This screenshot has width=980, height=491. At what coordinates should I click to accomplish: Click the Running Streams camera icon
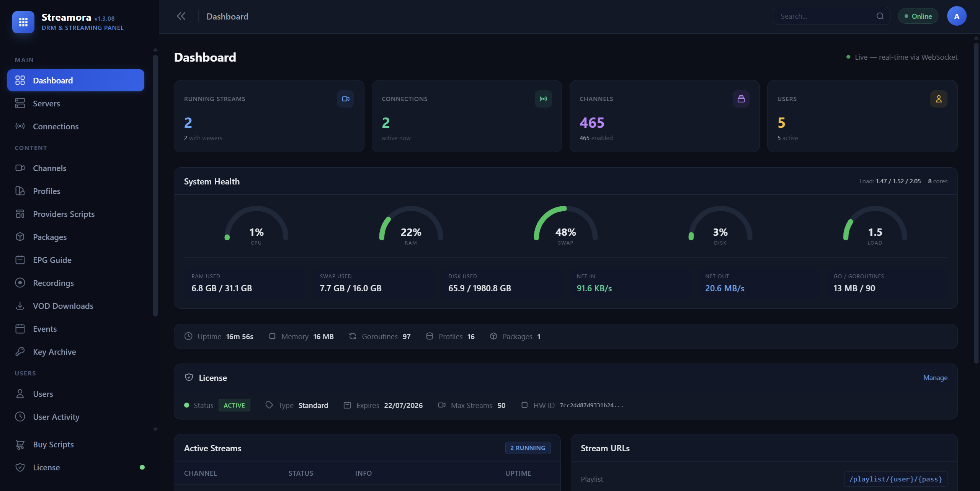346,99
